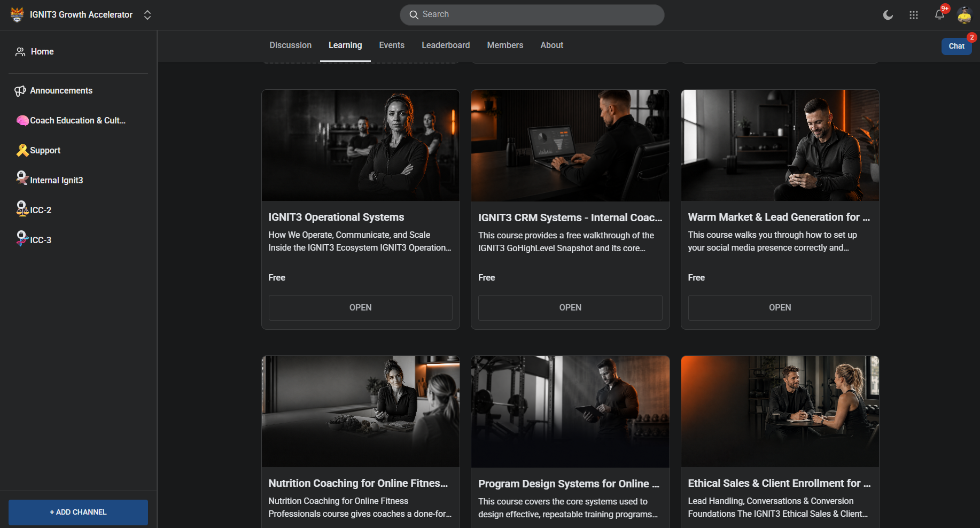Click the Nutrition Coaching for Online Fitness title
980x528 pixels.
[x=358, y=484]
